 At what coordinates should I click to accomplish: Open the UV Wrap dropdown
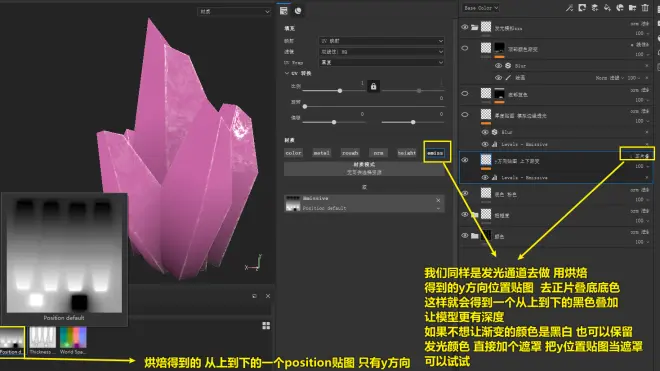tap(381, 62)
